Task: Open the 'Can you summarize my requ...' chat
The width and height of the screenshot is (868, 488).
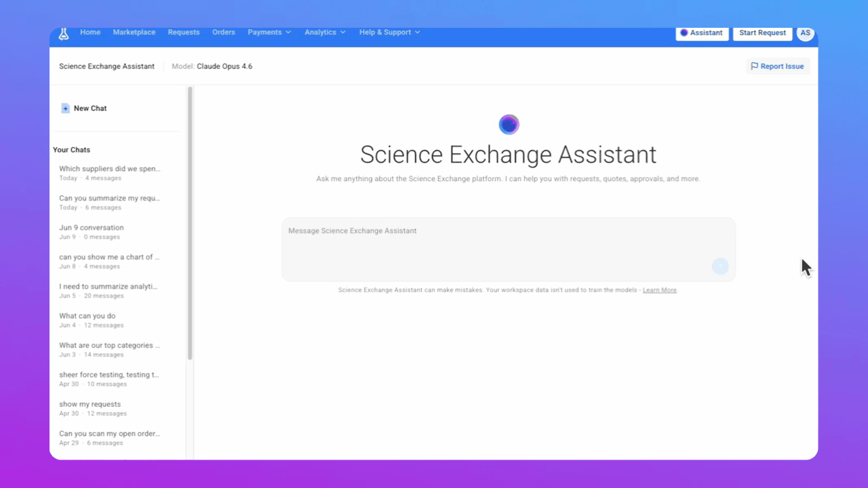Action: pyautogui.click(x=110, y=203)
